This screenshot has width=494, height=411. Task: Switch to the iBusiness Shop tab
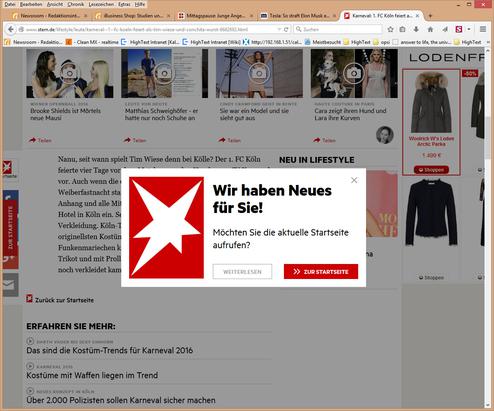(133, 16)
